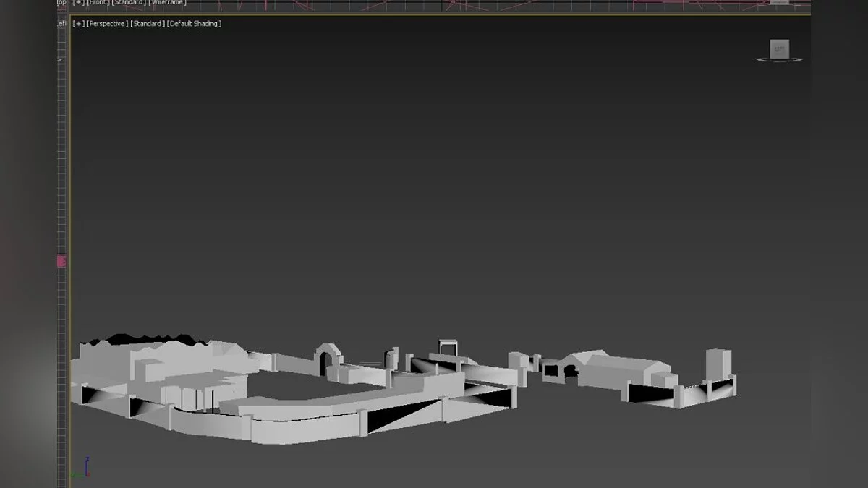Open the [Standard] menu in Perspective viewport
The image size is (868, 488).
point(147,24)
